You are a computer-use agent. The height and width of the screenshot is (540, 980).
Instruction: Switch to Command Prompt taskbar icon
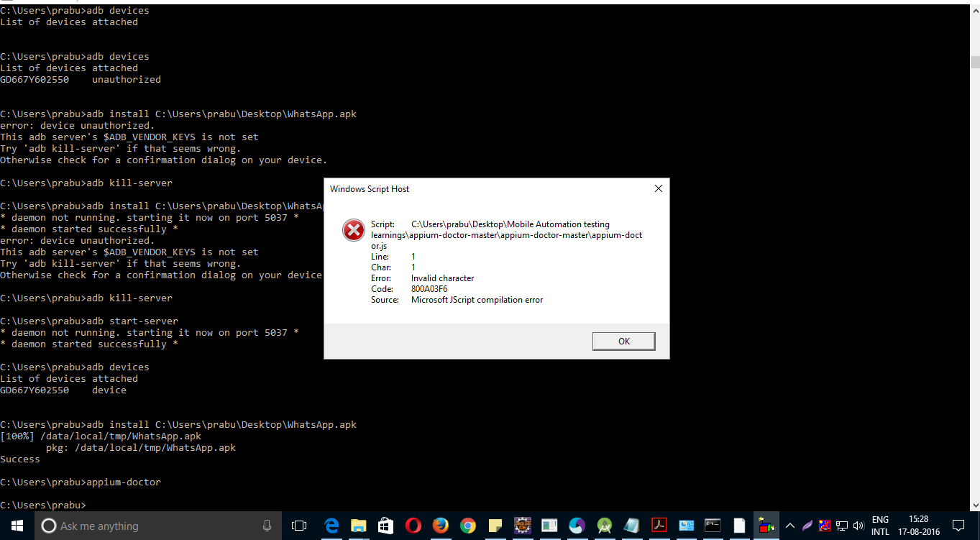(x=713, y=526)
